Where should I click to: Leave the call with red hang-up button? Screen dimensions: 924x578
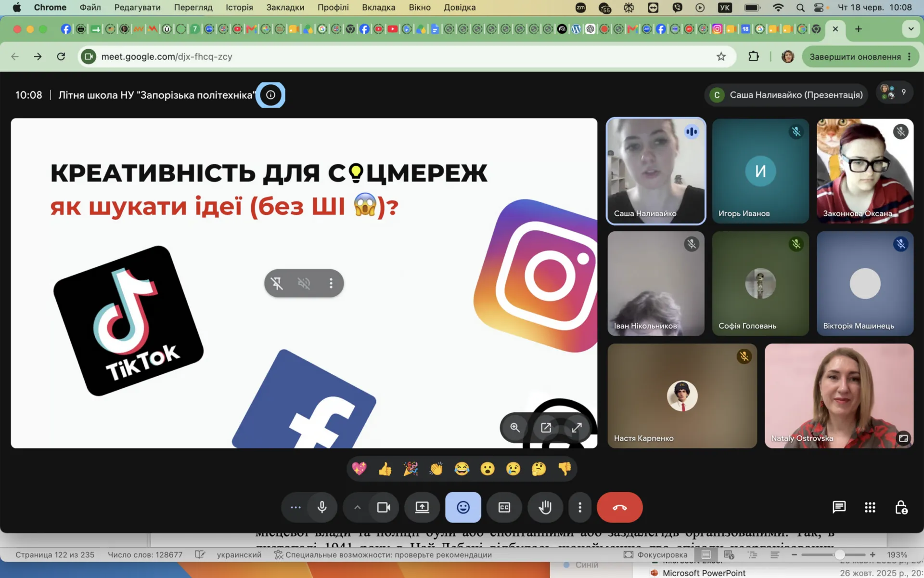click(619, 507)
